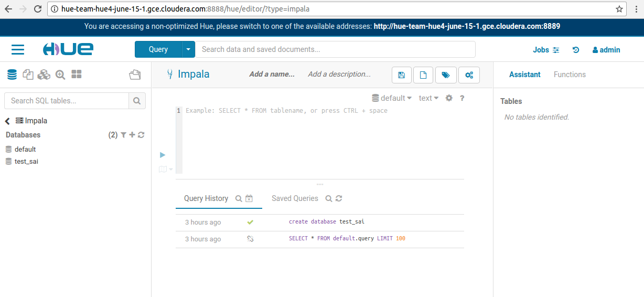Clear the query history with calendar icon
The height and width of the screenshot is (297, 644).
coord(249,199)
